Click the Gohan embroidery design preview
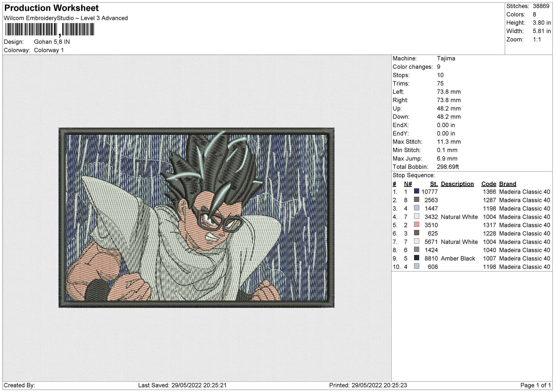The image size is (555, 392). tap(196, 218)
